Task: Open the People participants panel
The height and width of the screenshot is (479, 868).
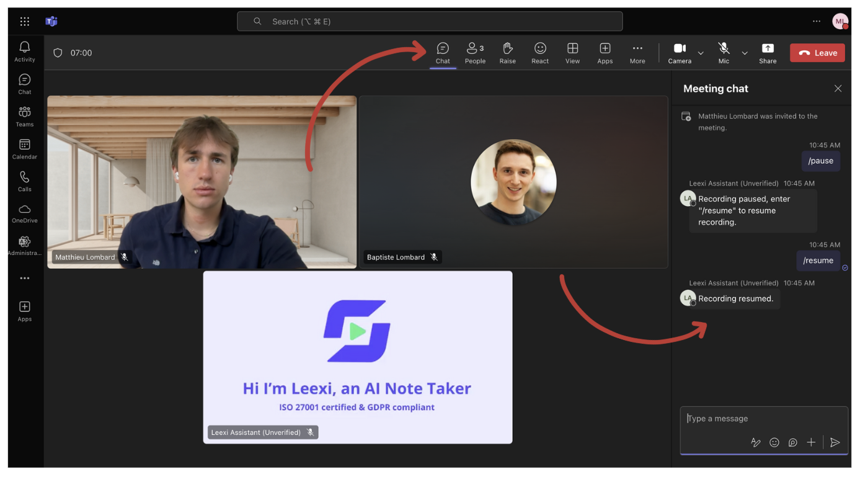Action: (475, 53)
